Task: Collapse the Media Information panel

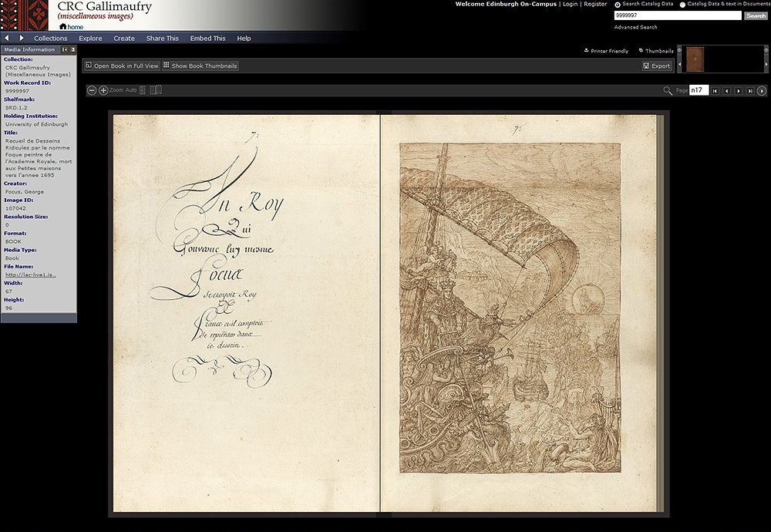Action: click(65, 49)
